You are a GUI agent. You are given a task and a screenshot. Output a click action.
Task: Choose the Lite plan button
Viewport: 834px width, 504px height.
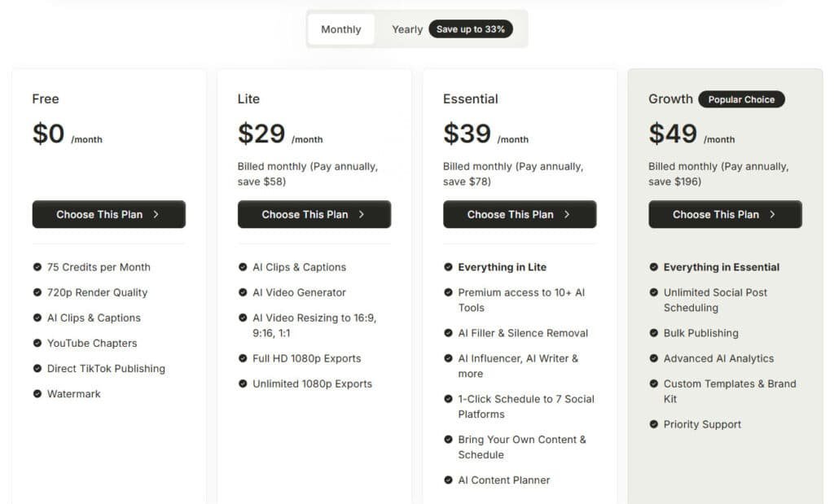click(314, 214)
